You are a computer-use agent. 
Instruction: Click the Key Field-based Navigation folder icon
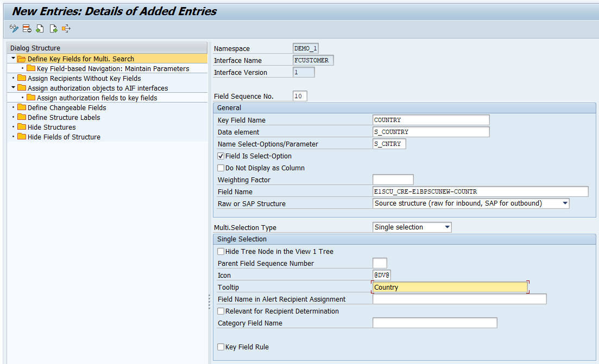click(31, 68)
